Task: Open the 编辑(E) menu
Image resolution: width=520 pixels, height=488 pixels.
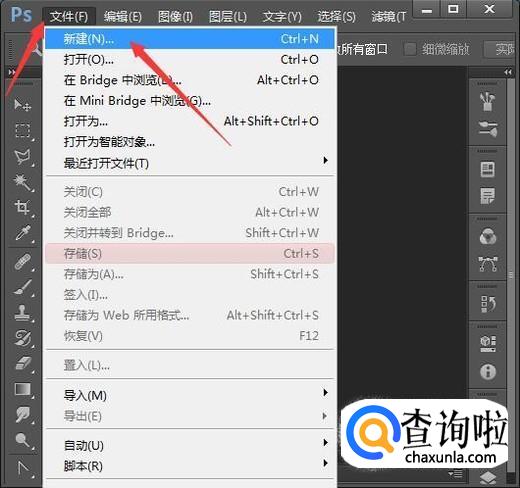Action: 123,16
